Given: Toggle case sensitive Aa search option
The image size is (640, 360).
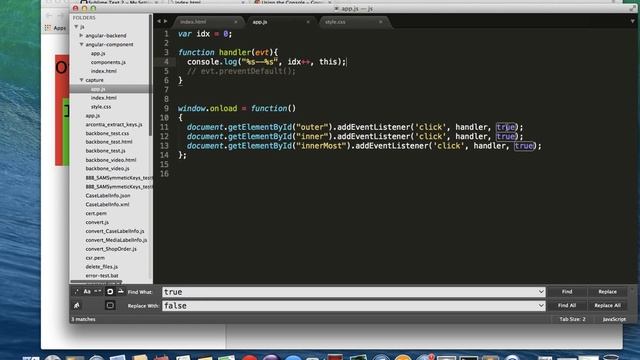Looking at the screenshot, I should tap(87, 291).
